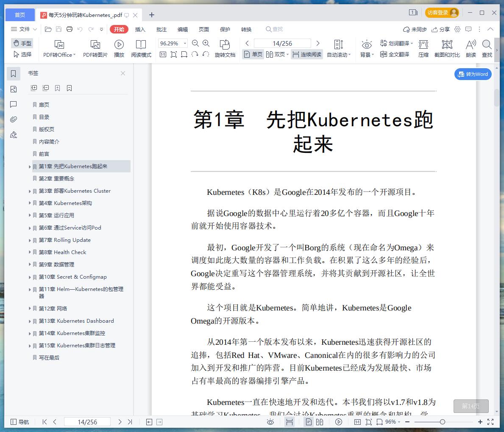
Task: Click the page number field 14/256 in ribbon
Action: [282, 43]
